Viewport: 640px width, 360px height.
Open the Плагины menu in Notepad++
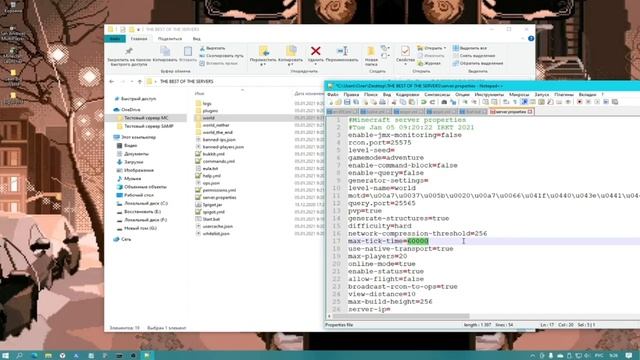point(564,94)
